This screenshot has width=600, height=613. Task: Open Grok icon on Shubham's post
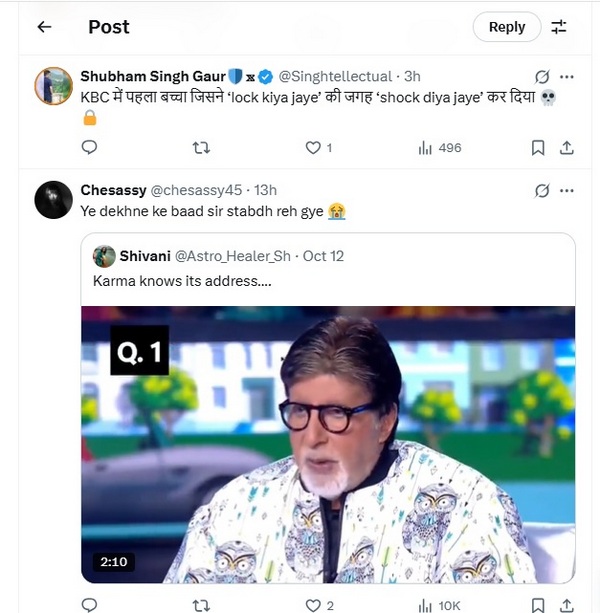542,76
